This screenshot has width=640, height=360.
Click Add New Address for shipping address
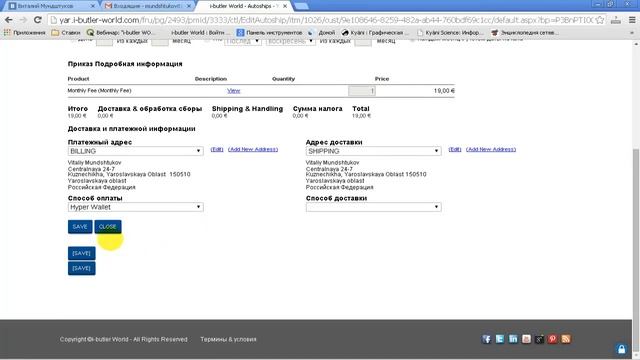click(491, 149)
